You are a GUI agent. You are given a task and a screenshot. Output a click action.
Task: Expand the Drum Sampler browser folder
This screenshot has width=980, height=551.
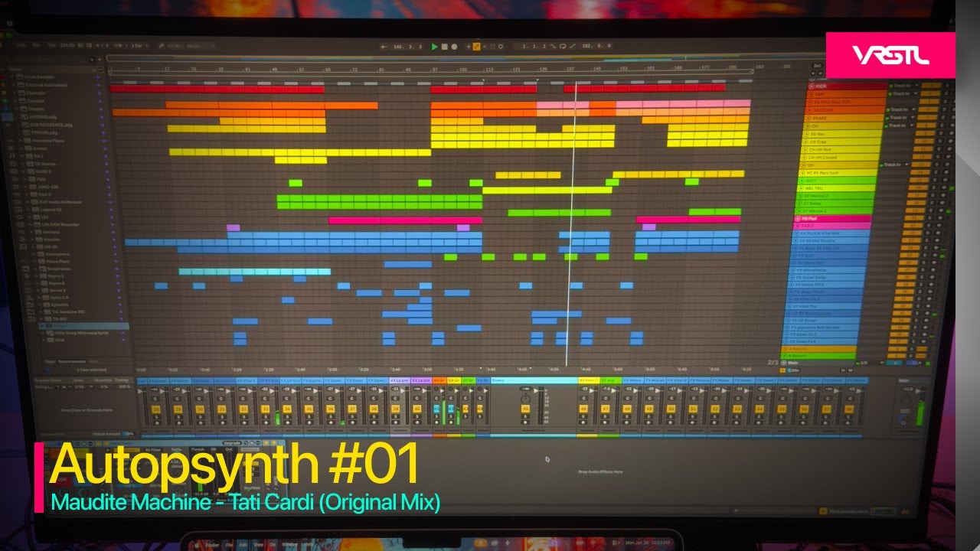click(x=13, y=78)
